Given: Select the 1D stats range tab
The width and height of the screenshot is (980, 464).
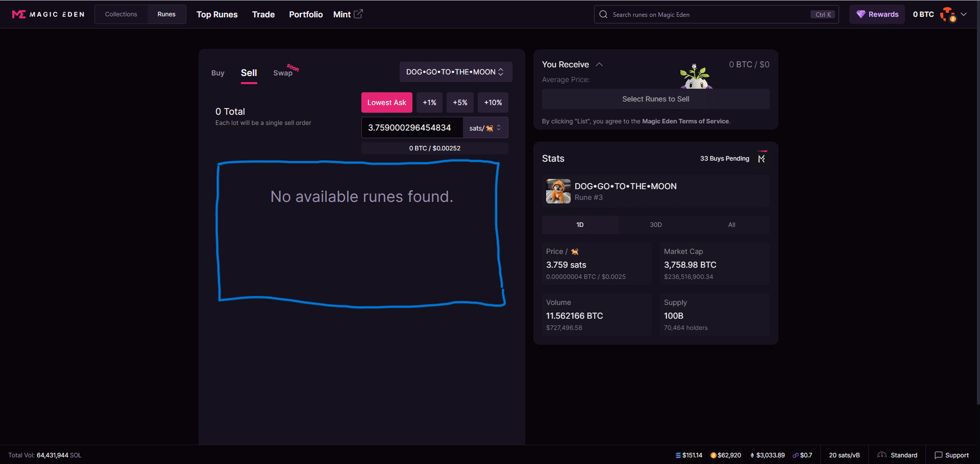Looking at the screenshot, I should [580, 225].
